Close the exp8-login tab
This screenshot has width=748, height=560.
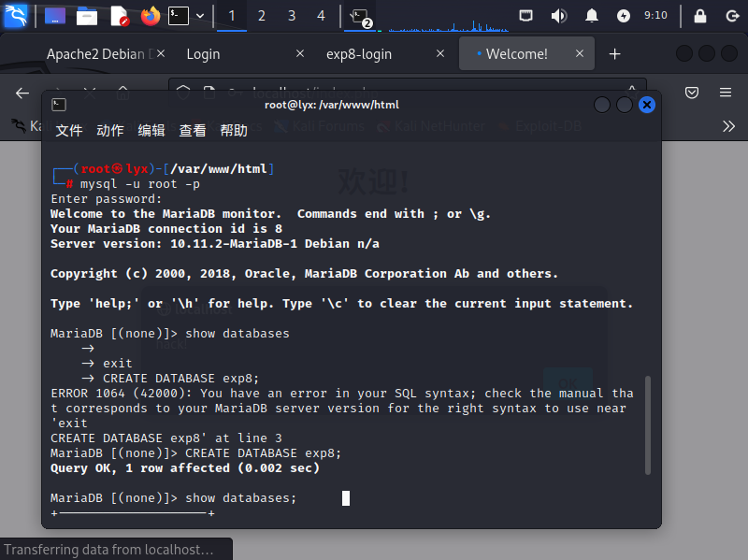(x=440, y=54)
